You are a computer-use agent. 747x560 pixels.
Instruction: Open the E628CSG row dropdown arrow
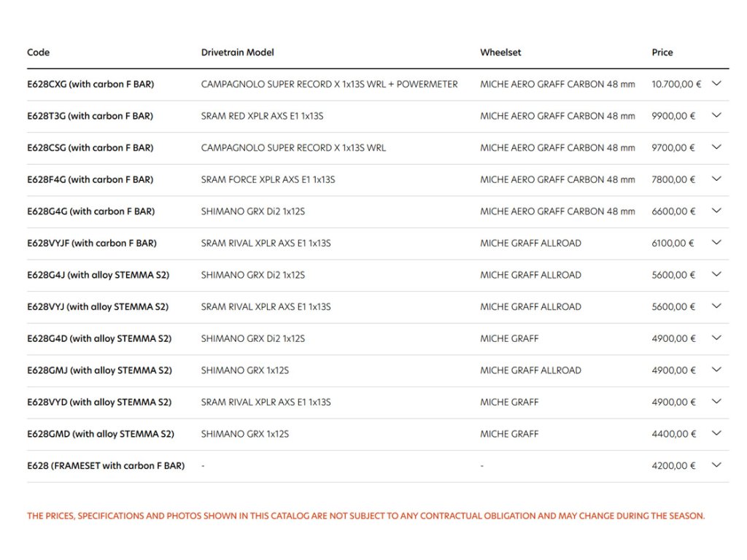pyautogui.click(x=716, y=147)
